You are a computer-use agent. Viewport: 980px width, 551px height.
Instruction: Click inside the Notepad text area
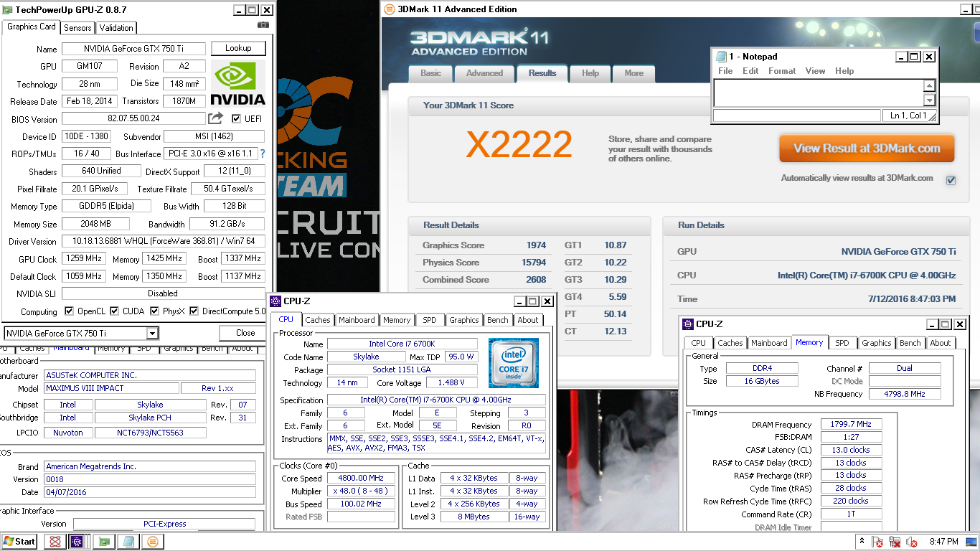(818, 93)
